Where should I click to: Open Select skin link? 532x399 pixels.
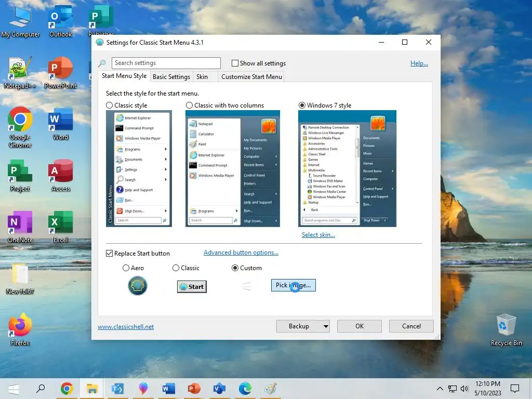pos(318,235)
